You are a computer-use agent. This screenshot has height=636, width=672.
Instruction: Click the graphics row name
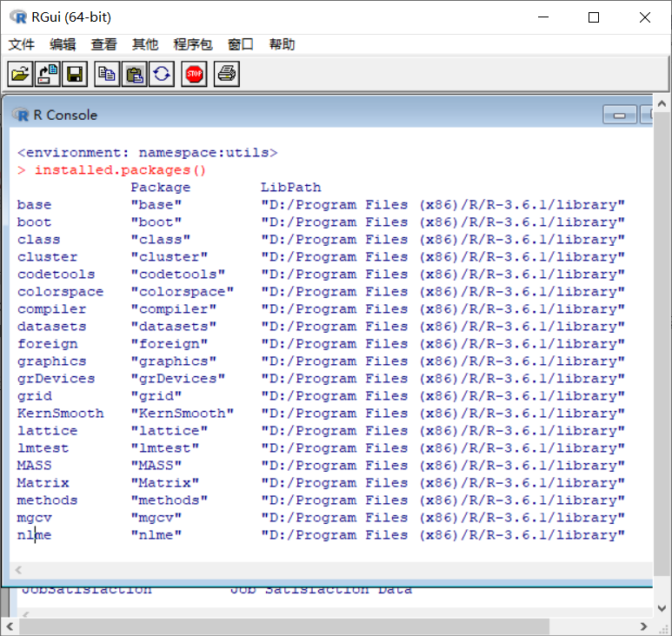[52, 361]
